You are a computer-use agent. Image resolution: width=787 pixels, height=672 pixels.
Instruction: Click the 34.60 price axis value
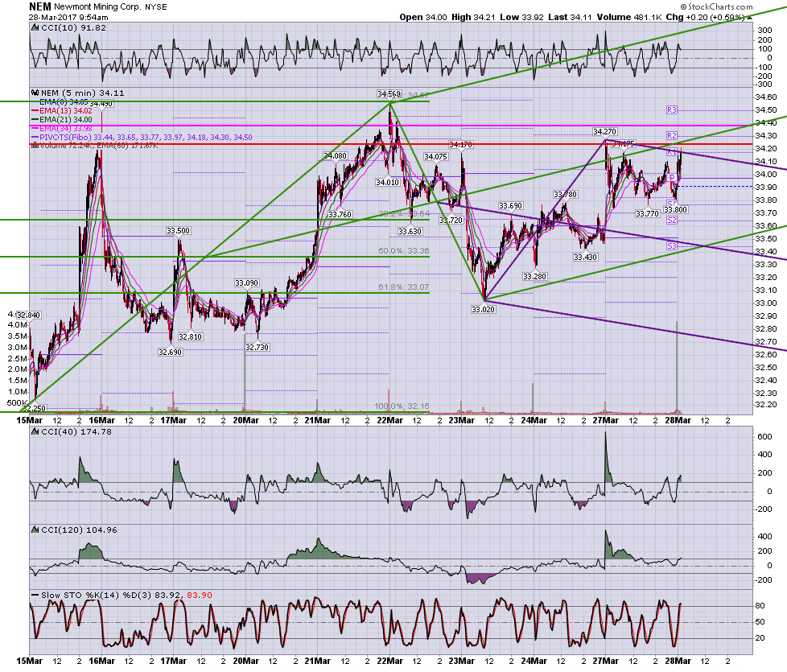tap(766, 97)
